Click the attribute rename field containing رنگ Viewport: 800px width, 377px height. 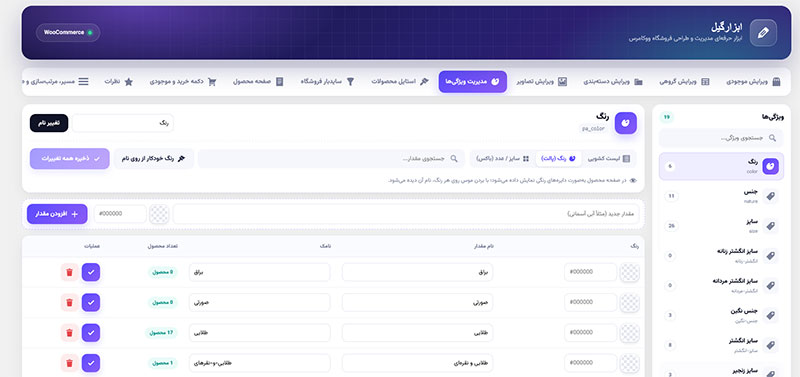122,123
